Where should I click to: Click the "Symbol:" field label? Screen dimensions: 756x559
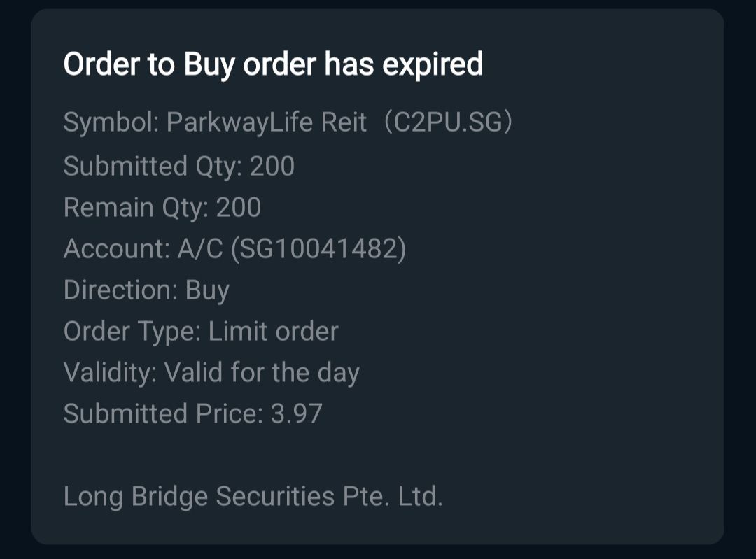coord(111,123)
